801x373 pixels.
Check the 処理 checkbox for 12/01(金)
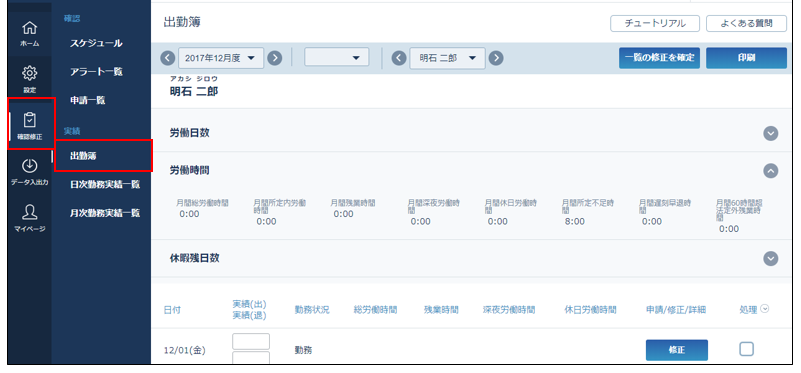click(746, 349)
